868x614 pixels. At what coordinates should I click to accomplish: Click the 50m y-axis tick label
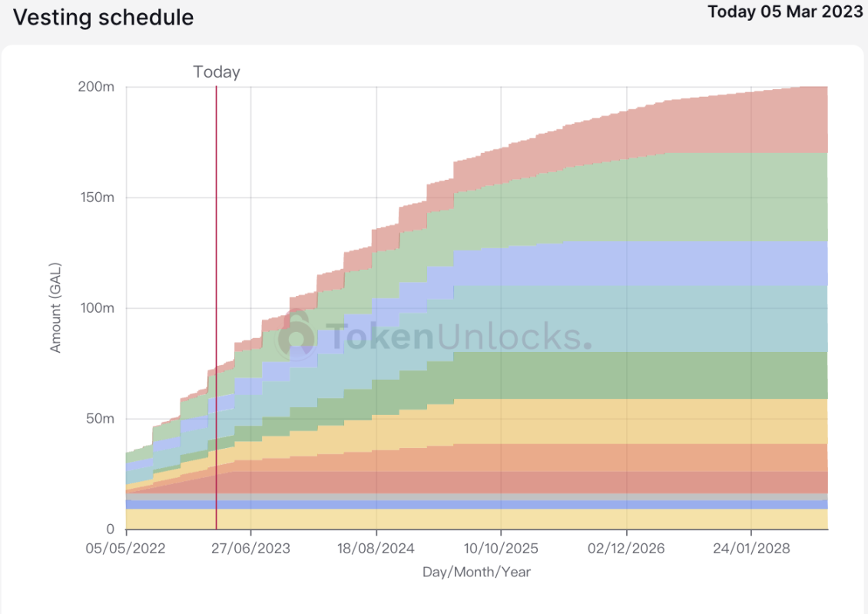click(x=100, y=419)
